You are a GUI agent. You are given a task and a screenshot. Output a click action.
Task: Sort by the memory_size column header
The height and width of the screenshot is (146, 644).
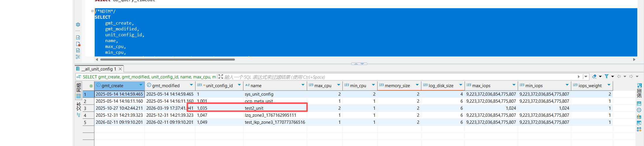[397, 86]
